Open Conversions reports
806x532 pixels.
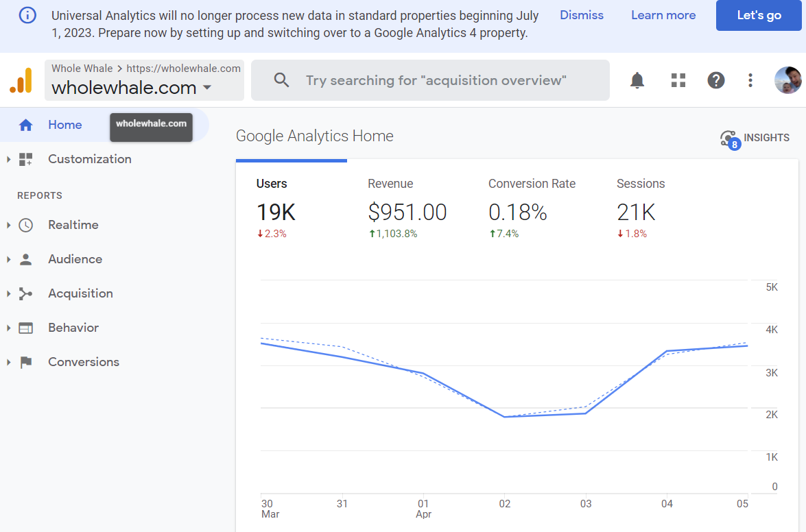tap(83, 362)
